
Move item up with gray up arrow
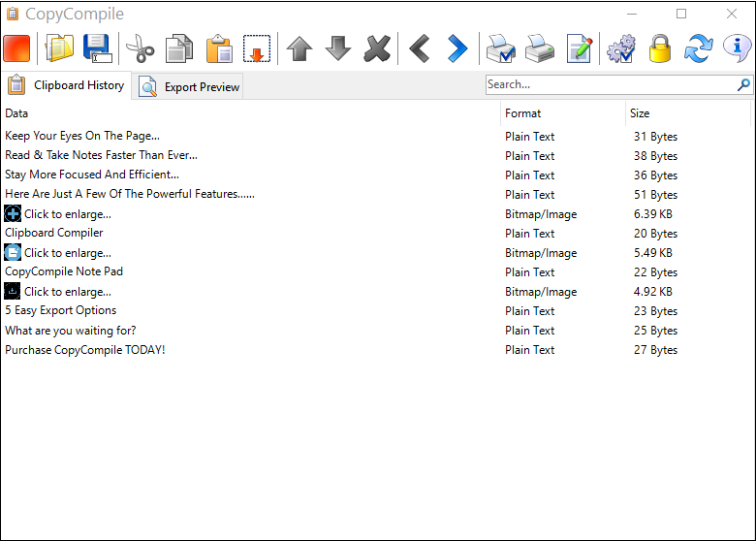(299, 48)
